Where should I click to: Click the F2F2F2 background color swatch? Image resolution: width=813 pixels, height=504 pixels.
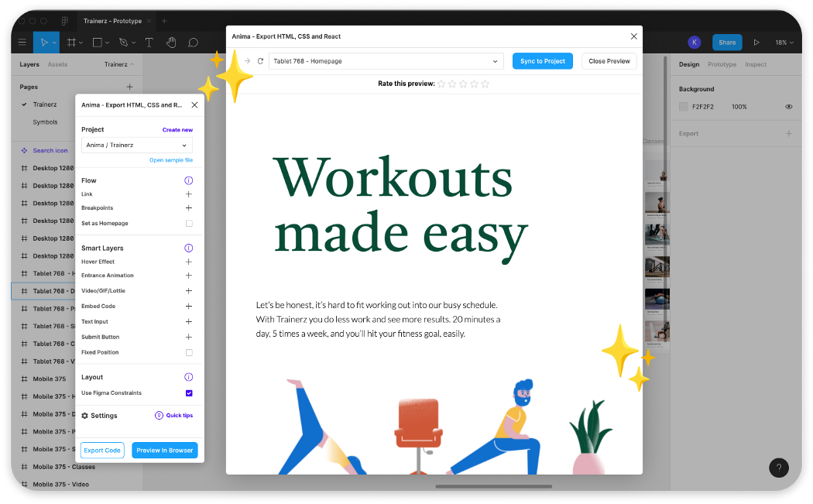pyautogui.click(x=684, y=107)
